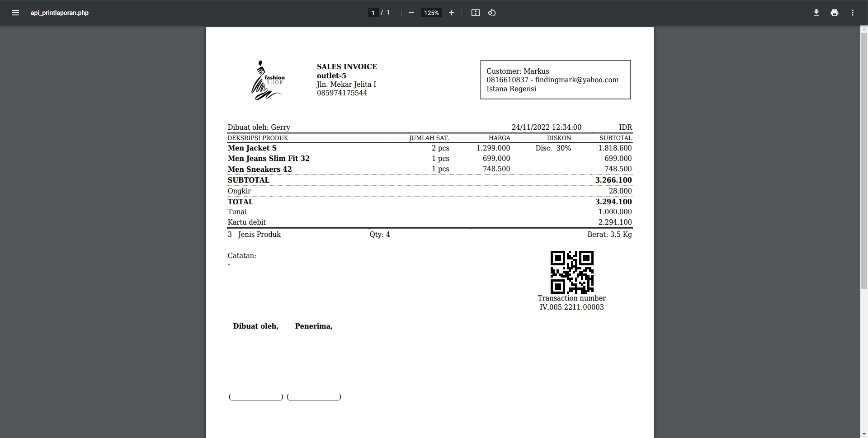The image size is (868, 438).
Task: Click the invoice QR code
Action: pos(571,272)
